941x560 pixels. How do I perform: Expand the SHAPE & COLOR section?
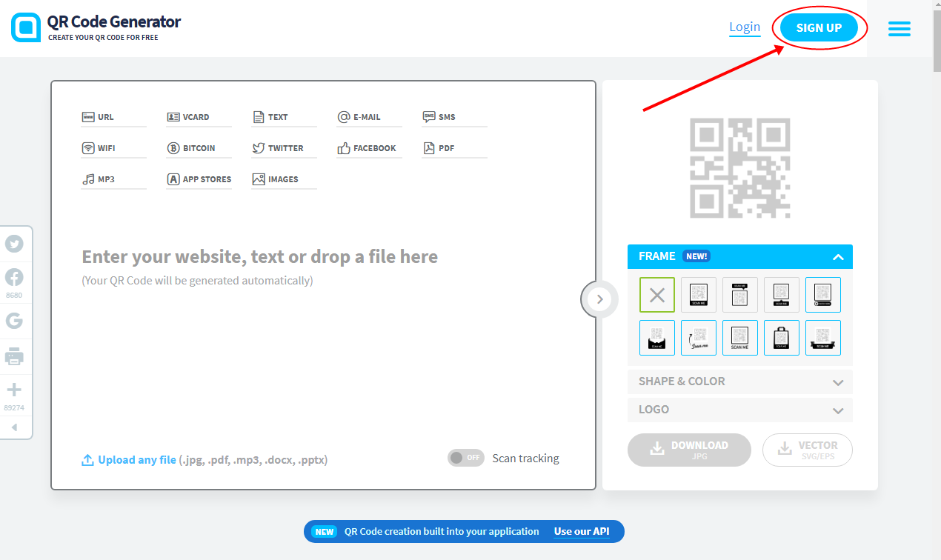click(739, 381)
